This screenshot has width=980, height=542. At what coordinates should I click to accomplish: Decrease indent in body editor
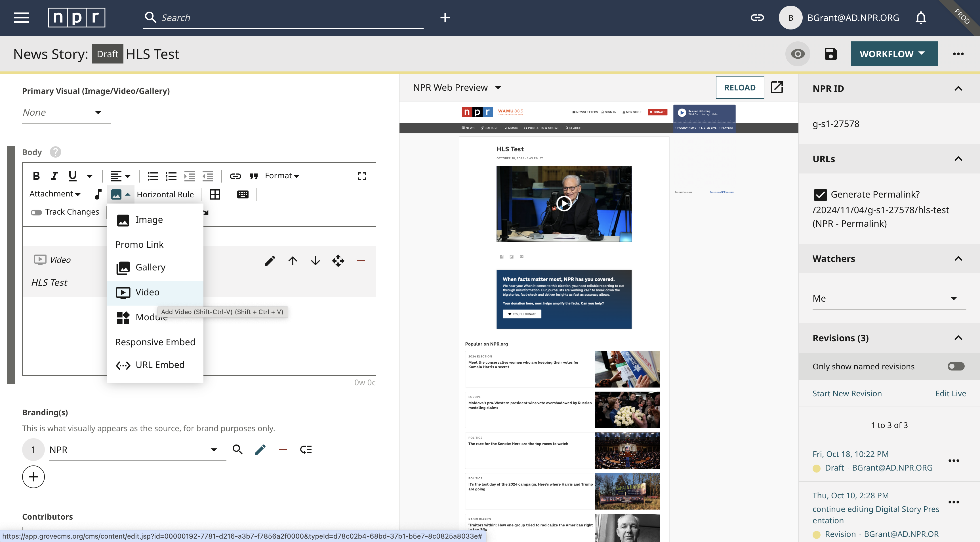point(207,176)
